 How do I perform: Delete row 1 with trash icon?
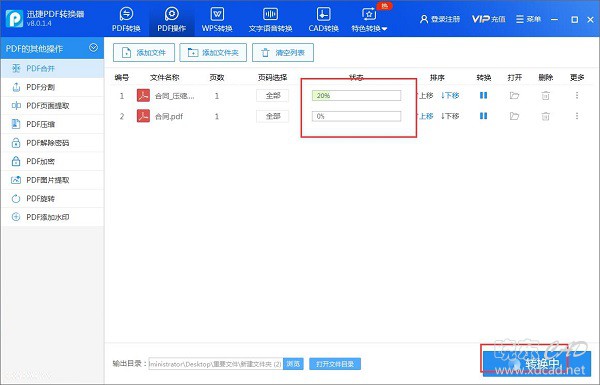click(x=546, y=95)
